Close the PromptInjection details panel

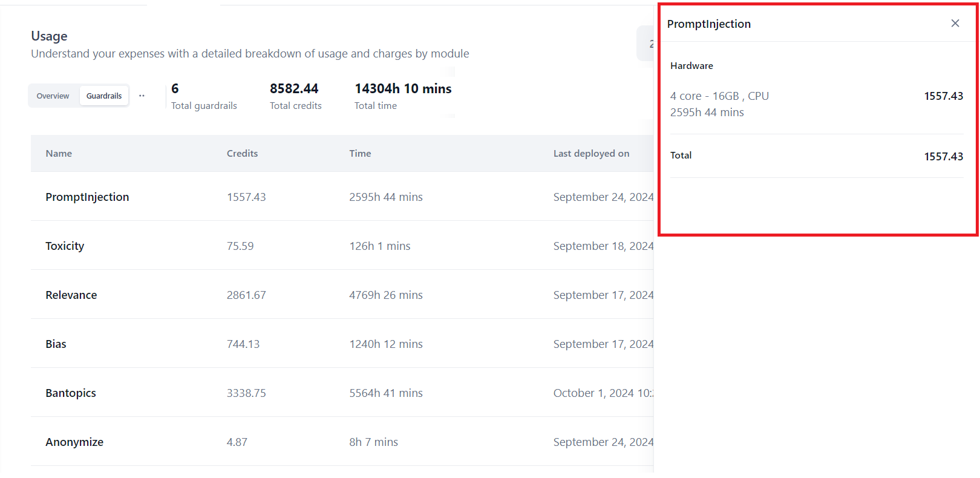955,24
